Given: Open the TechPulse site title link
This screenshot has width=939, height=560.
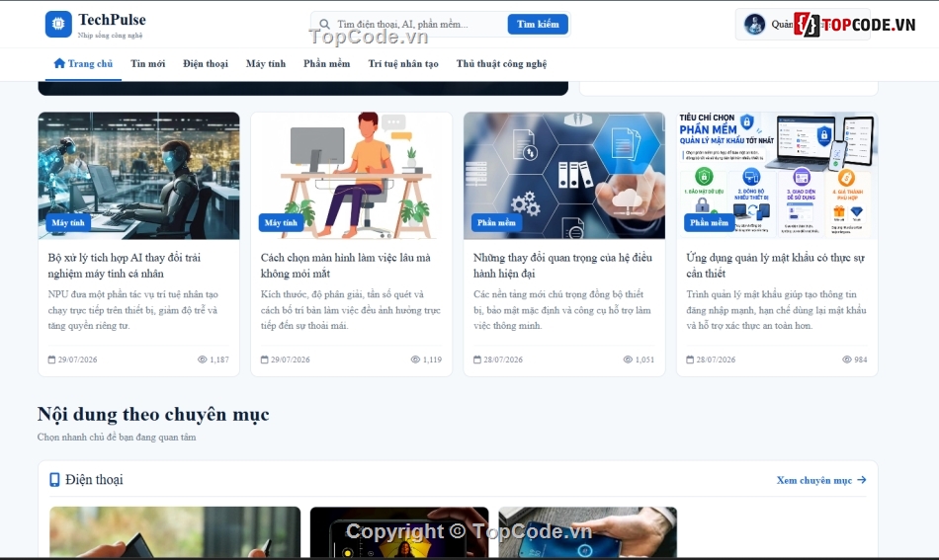Looking at the screenshot, I should click(112, 20).
